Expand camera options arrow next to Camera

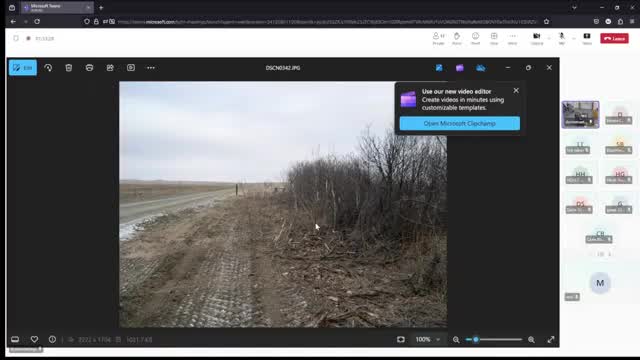[549, 38]
